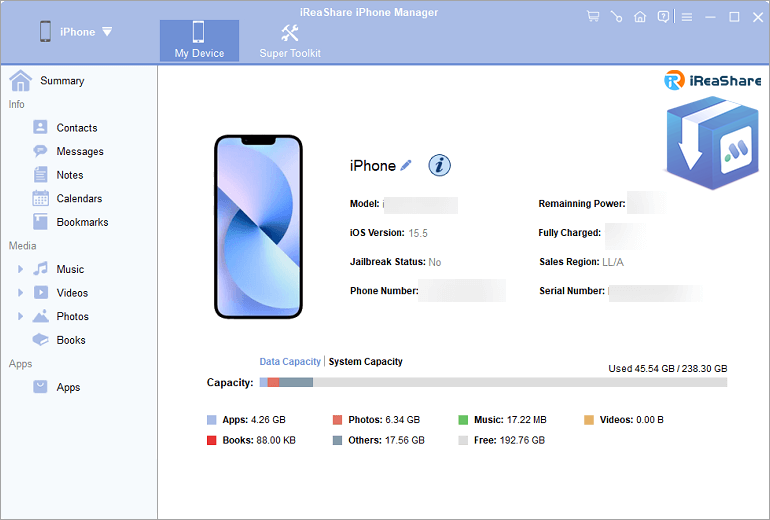The height and width of the screenshot is (520, 770).
Task: Click the device info icon
Action: [439, 165]
